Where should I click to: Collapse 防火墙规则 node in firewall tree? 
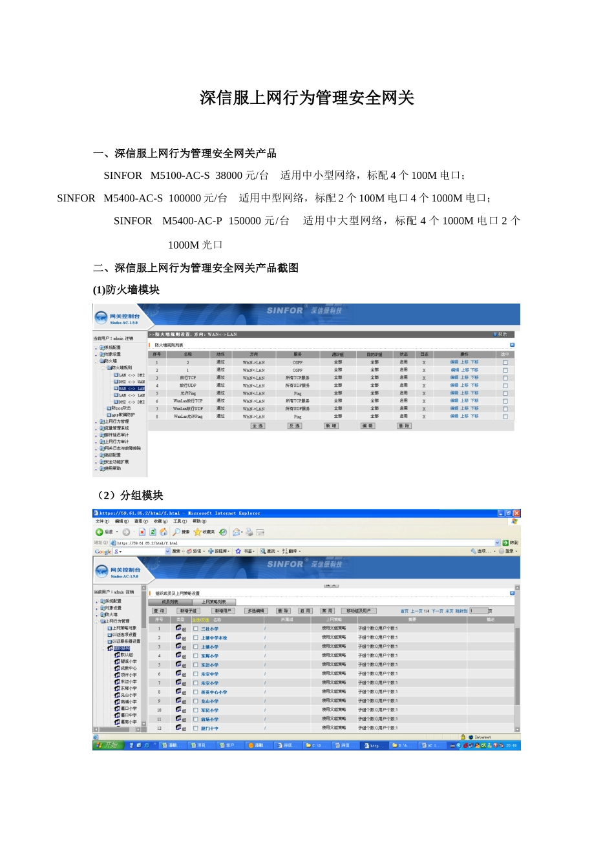(x=103, y=367)
